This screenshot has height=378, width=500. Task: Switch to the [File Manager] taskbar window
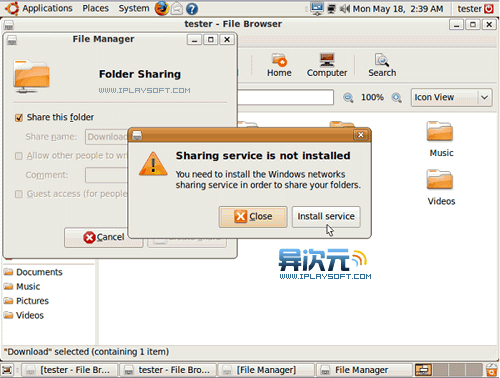point(266,370)
